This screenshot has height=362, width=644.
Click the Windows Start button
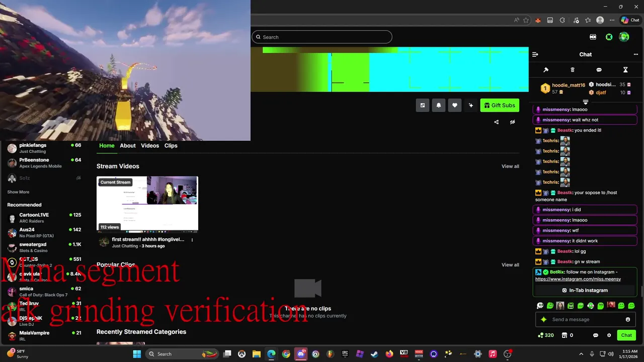[137, 354]
